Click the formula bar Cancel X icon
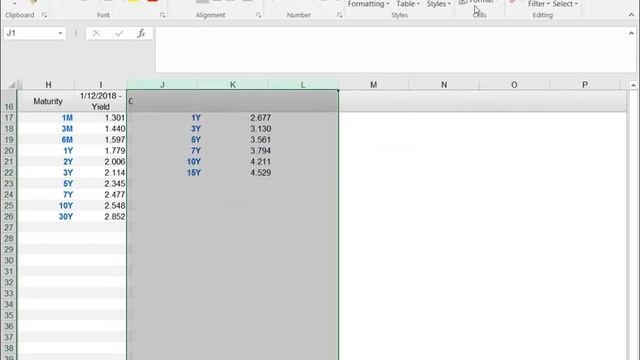The width and height of the screenshot is (640, 360). point(96,33)
